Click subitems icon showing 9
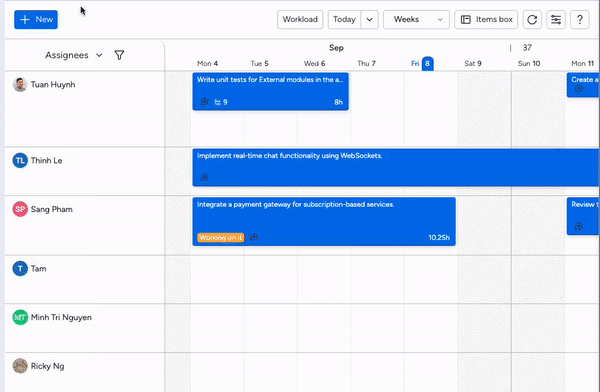Screen dimensions: 600x392 [221, 102]
